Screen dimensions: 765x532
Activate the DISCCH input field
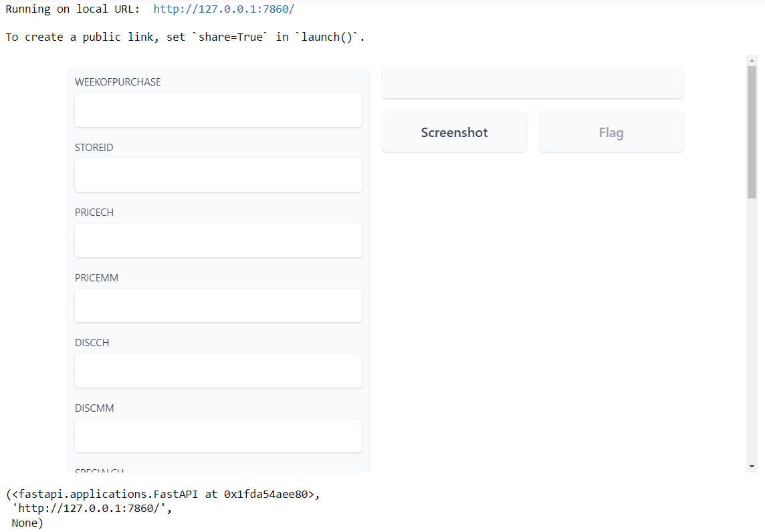(x=219, y=371)
